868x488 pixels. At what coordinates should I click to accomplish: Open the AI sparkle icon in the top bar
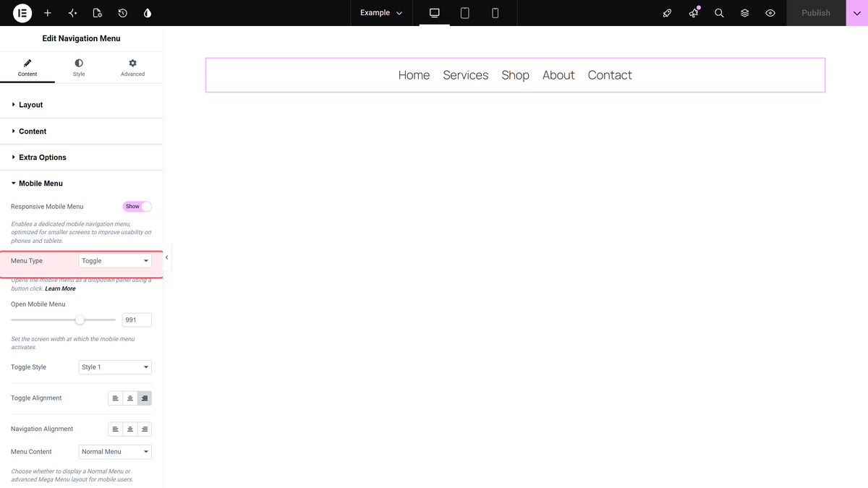click(72, 13)
